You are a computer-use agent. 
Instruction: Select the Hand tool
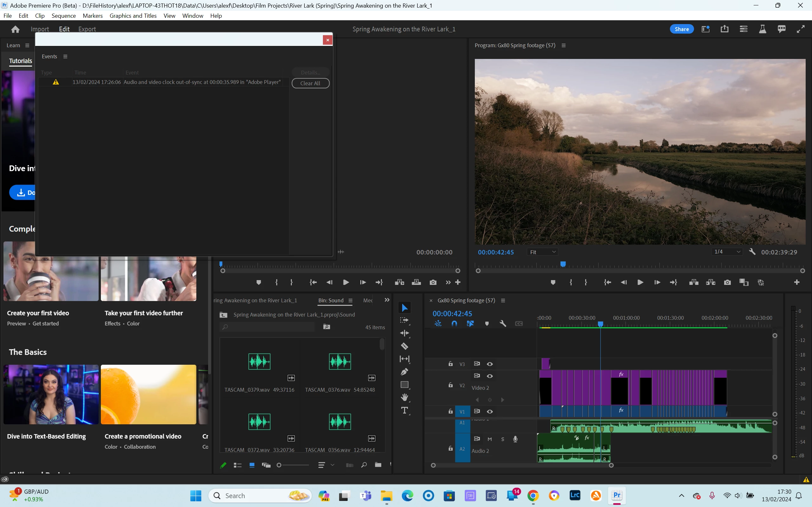click(x=404, y=397)
